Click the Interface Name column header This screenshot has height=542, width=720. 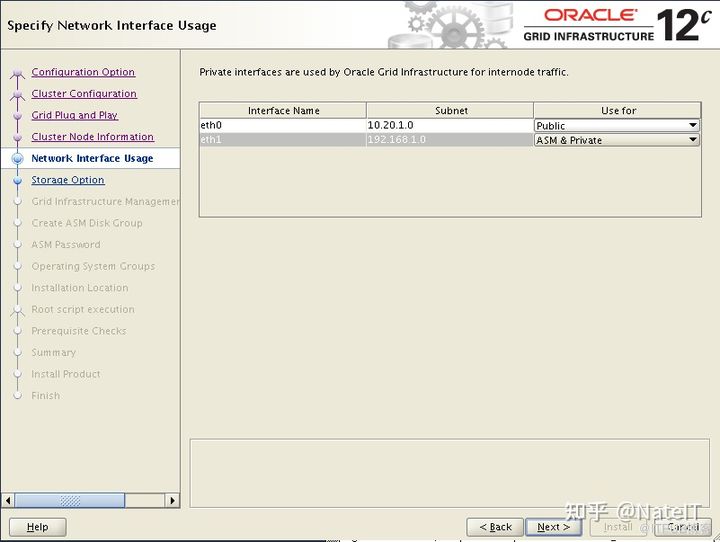[x=283, y=111]
